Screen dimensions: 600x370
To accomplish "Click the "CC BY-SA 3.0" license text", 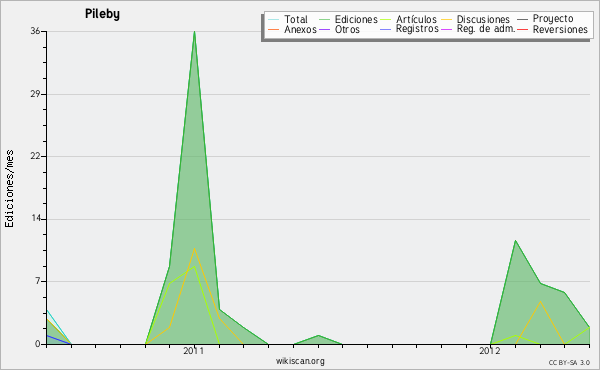I will point(569,362).
